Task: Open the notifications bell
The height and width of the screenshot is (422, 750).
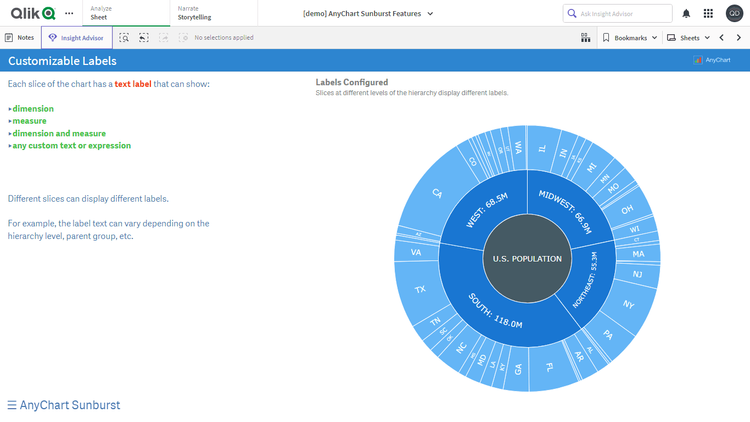Action: click(x=686, y=13)
